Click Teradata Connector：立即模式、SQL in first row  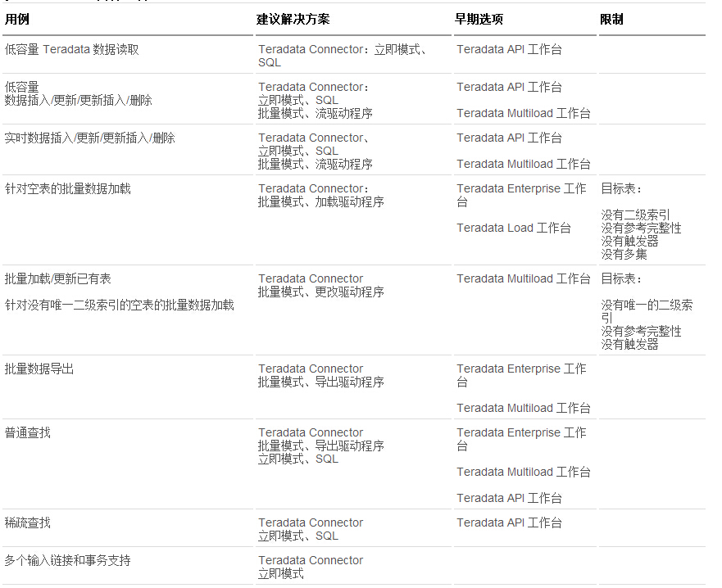point(342,56)
